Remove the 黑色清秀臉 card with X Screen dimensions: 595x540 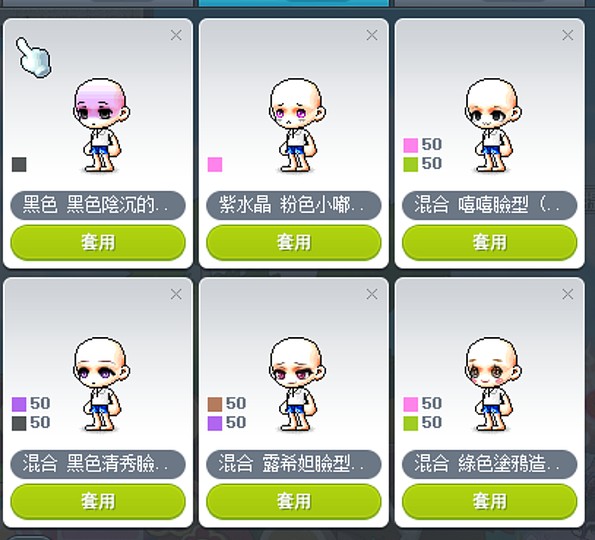tap(176, 294)
